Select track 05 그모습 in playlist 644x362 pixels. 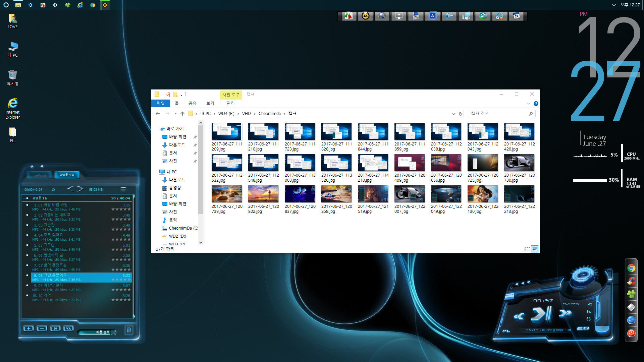pos(81,247)
